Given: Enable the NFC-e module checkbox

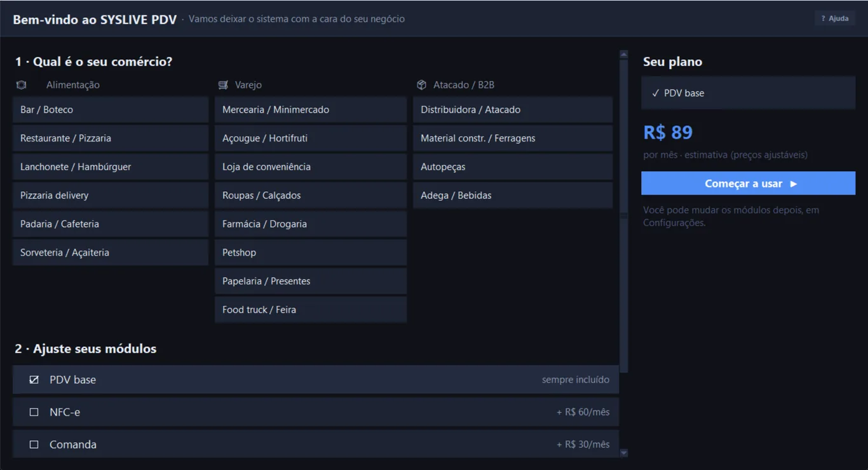Looking at the screenshot, I should click(34, 412).
